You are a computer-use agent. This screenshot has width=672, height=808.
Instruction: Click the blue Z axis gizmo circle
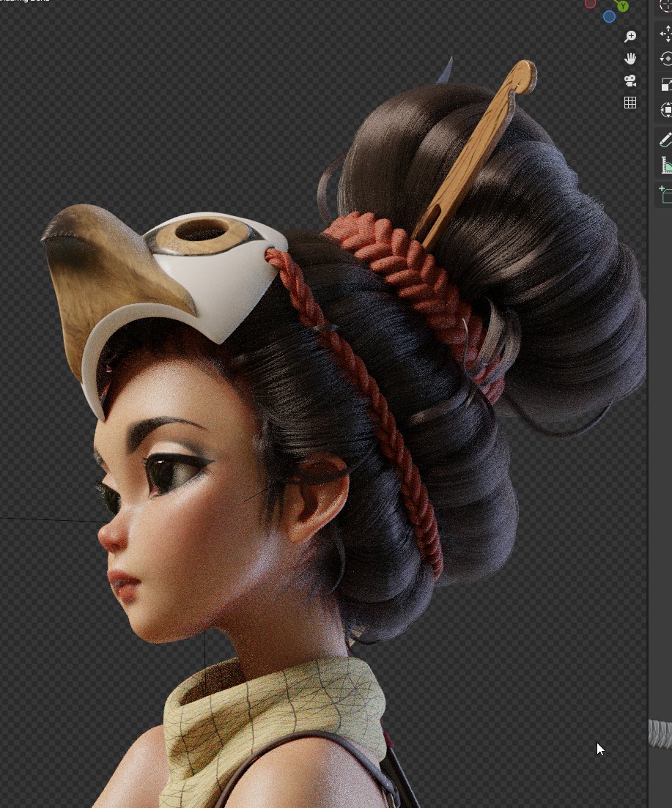click(x=609, y=17)
